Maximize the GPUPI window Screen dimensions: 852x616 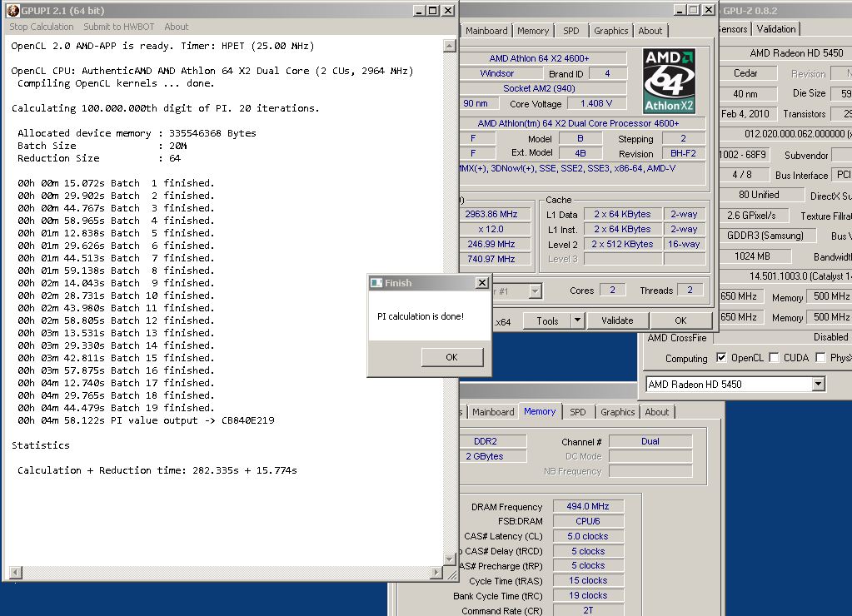(432, 10)
